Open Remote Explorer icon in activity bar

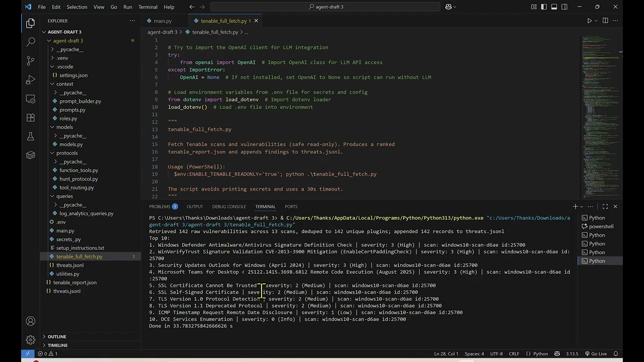pyautogui.click(x=30, y=99)
